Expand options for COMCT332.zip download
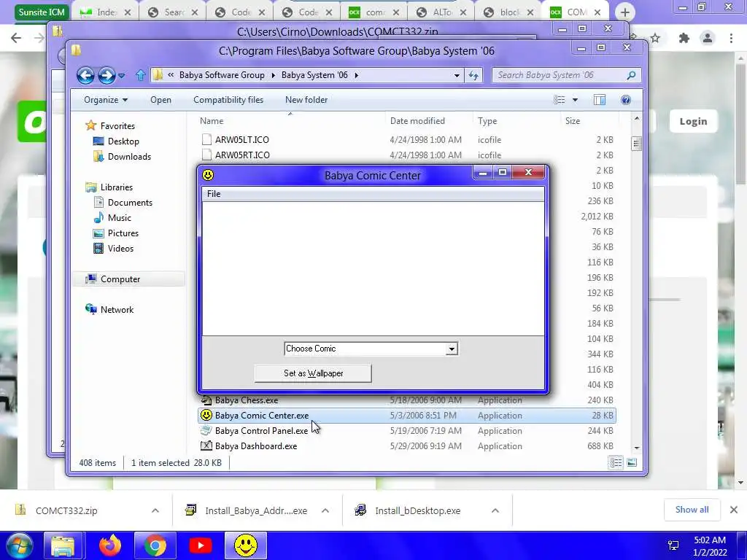The width and height of the screenshot is (747, 560). click(155, 510)
